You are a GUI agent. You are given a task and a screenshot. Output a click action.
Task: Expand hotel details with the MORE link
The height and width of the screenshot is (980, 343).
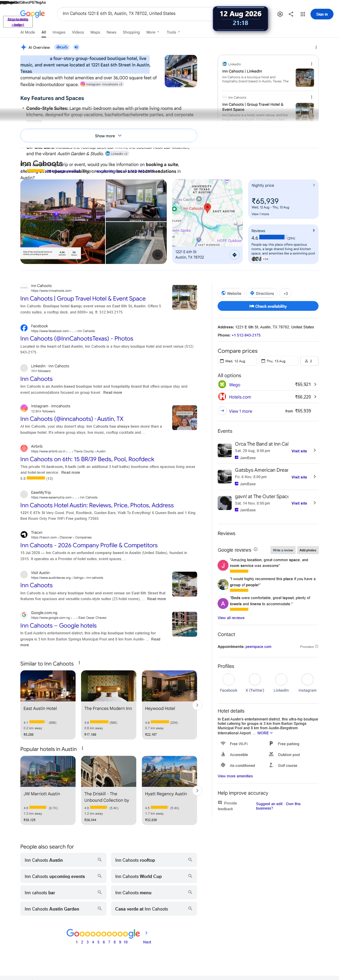[265, 733]
